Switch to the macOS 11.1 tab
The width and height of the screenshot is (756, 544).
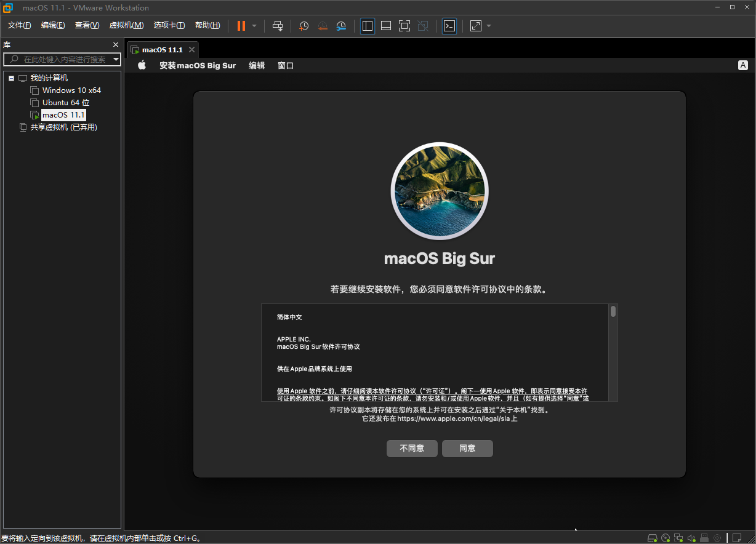click(162, 50)
